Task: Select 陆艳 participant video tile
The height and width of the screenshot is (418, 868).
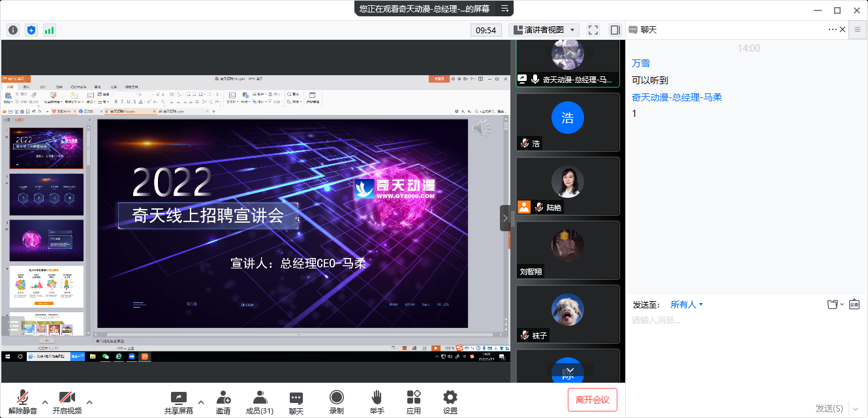Action: pos(568,186)
